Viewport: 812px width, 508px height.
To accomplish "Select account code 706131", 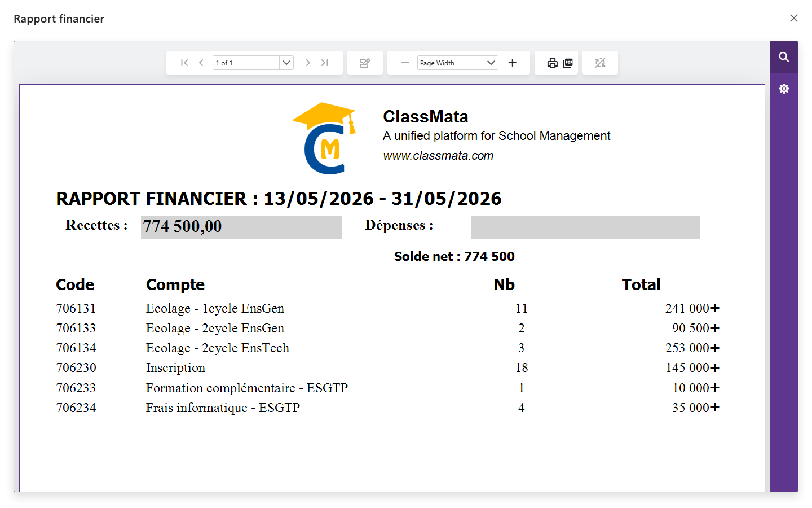I will [76, 308].
